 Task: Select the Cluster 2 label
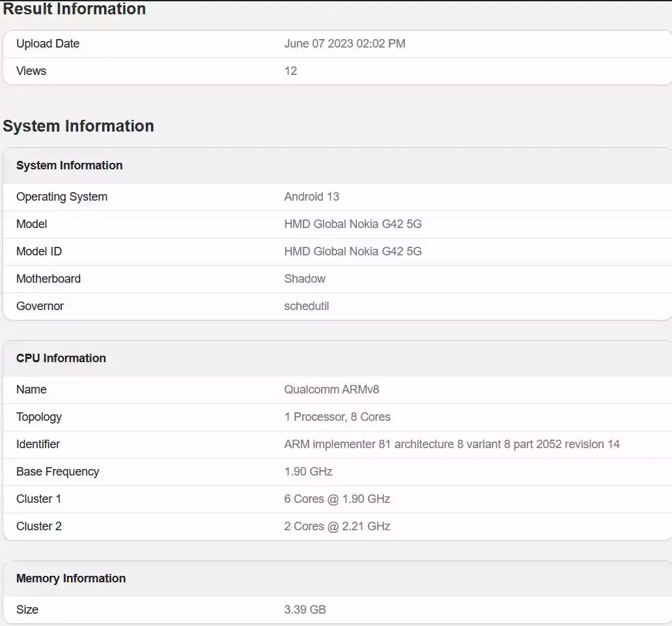pyautogui.click(x=39, y=527)
